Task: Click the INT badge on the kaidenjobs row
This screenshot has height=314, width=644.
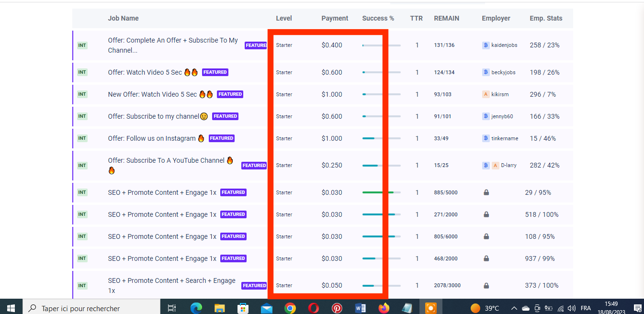Action: pos(82,45)
